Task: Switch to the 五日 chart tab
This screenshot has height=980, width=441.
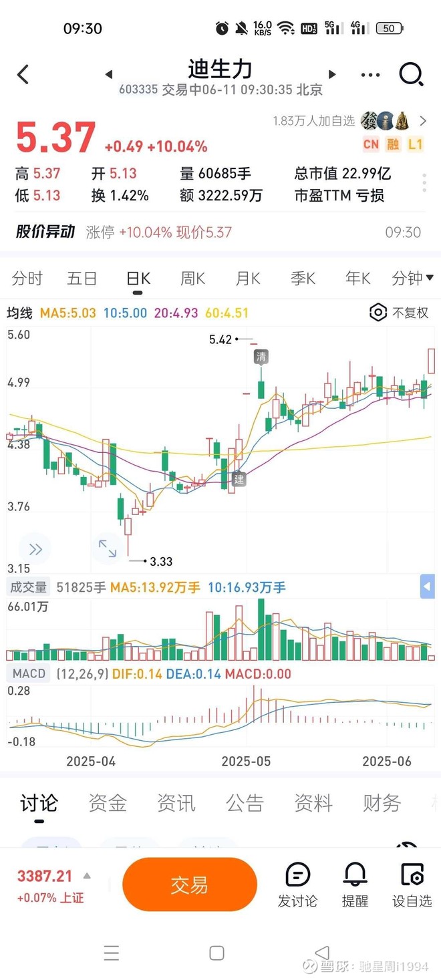Action: pos(82,279)
